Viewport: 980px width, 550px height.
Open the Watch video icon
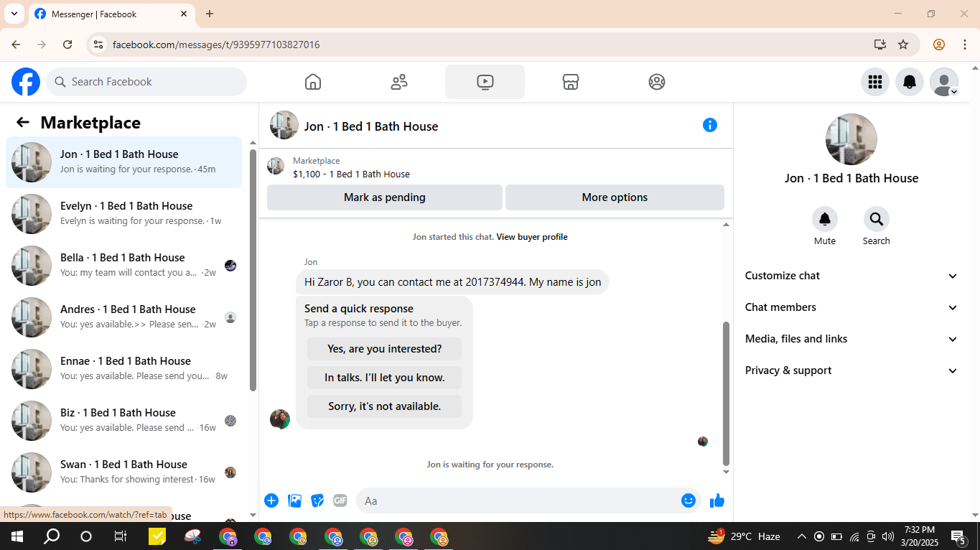[x=485, y=82]
